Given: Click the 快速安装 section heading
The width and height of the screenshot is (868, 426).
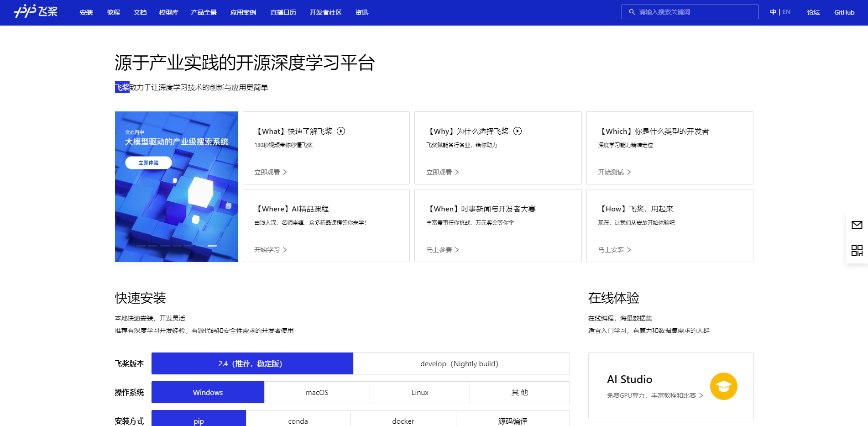Looking at the screenshot, I should [140, 298].
